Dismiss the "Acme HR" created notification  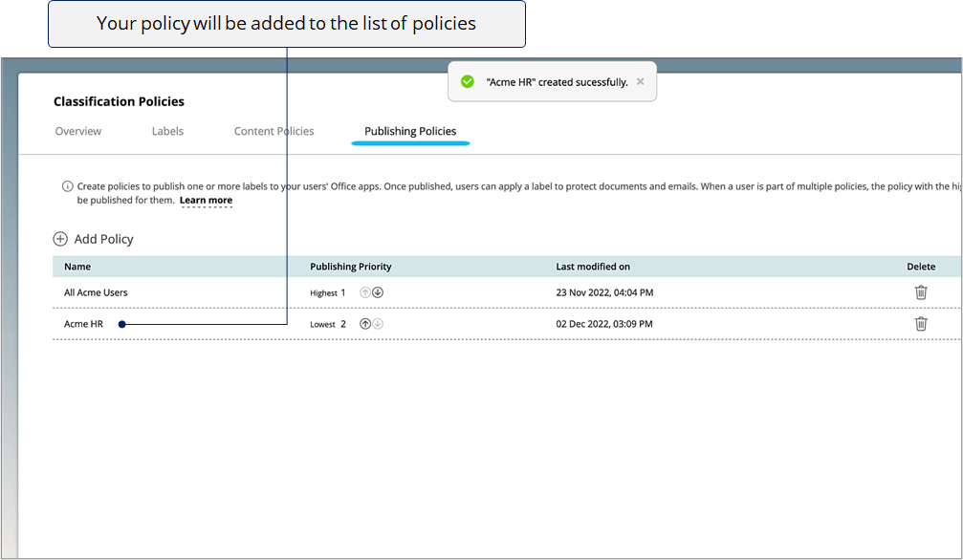[x=640, y=81]
